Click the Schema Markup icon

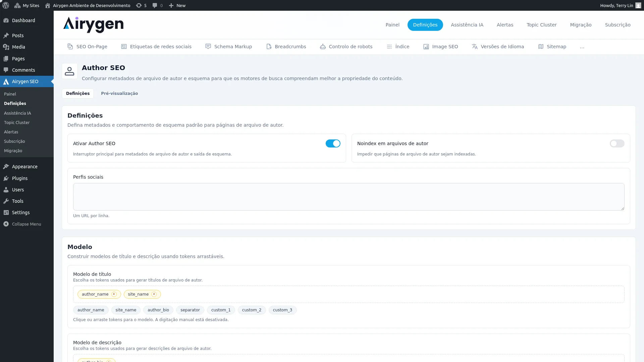pyautogui.click(x=208, y=47)
